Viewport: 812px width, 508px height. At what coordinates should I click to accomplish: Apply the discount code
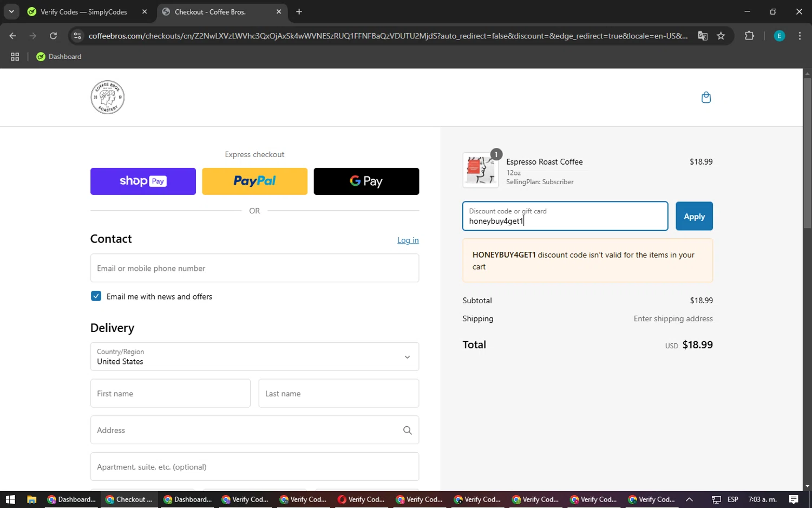(694, 216)
